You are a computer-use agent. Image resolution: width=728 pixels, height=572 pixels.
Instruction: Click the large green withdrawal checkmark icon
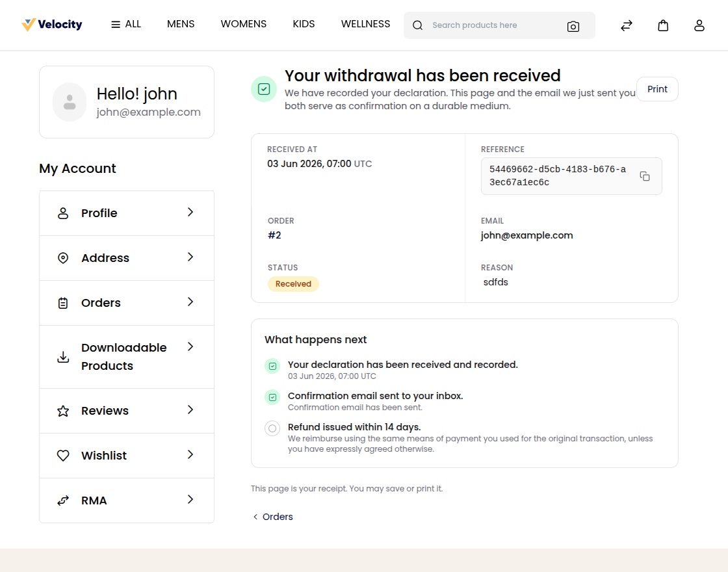point(264,89)
